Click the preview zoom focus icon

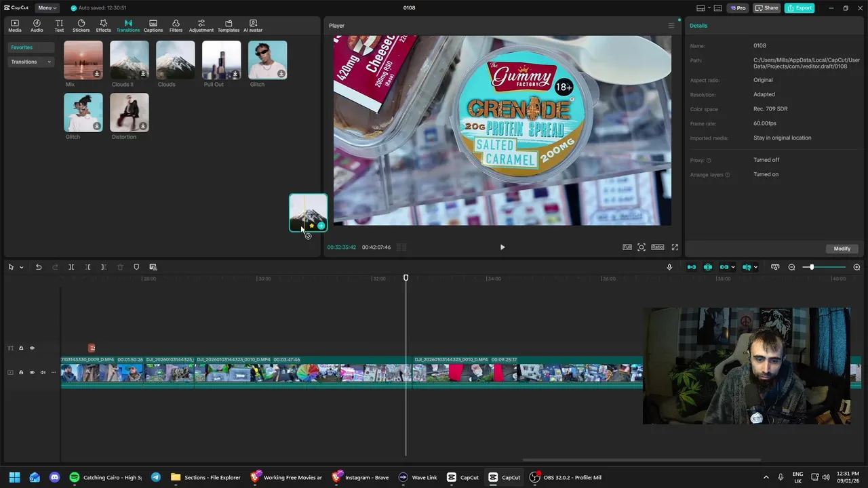click(642, 247)
